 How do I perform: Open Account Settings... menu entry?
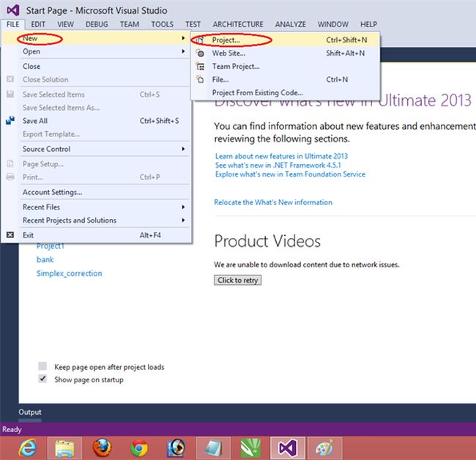96,192
